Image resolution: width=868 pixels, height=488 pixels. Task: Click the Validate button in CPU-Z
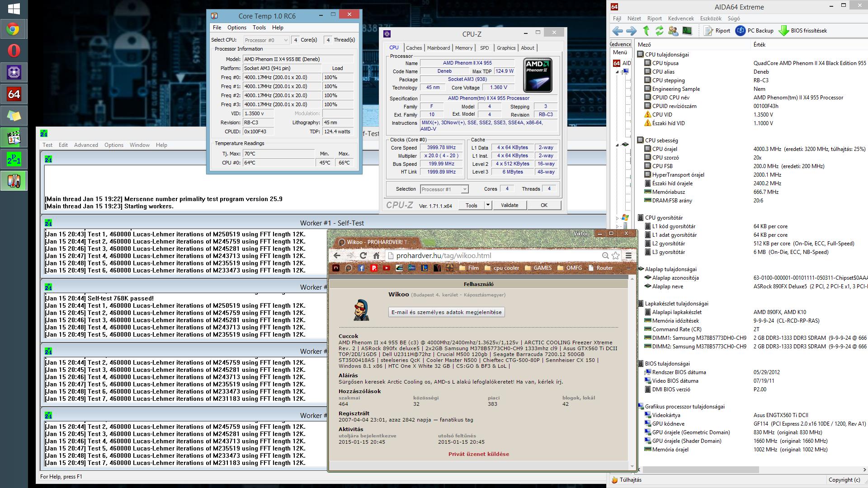pyautogui.click(x=509, y=205)
